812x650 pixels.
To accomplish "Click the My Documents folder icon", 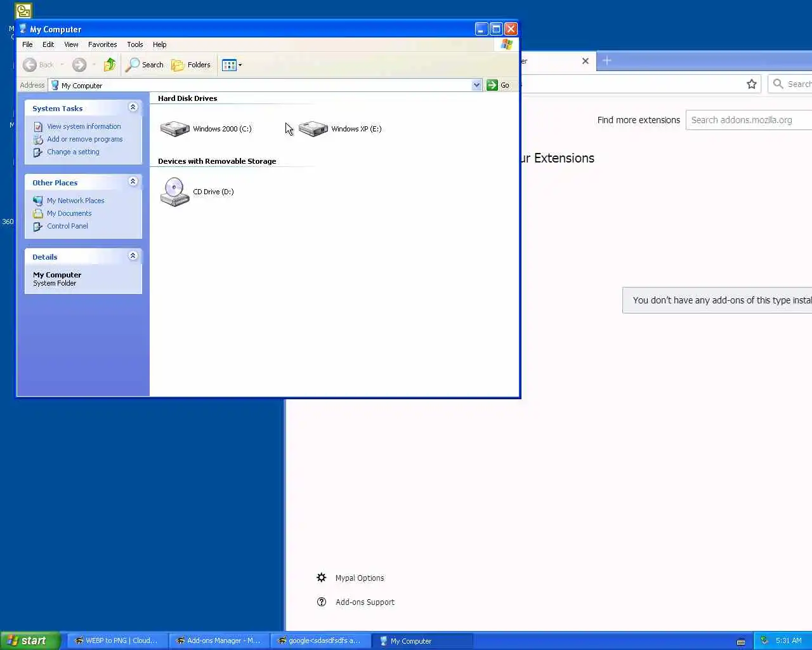I will pos(38,213).
